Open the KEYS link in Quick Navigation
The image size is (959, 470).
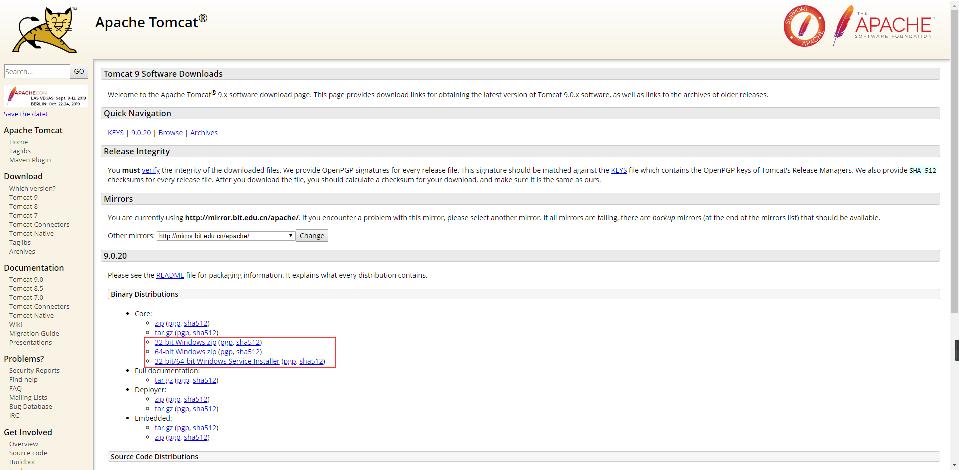[x=116, y=132]
